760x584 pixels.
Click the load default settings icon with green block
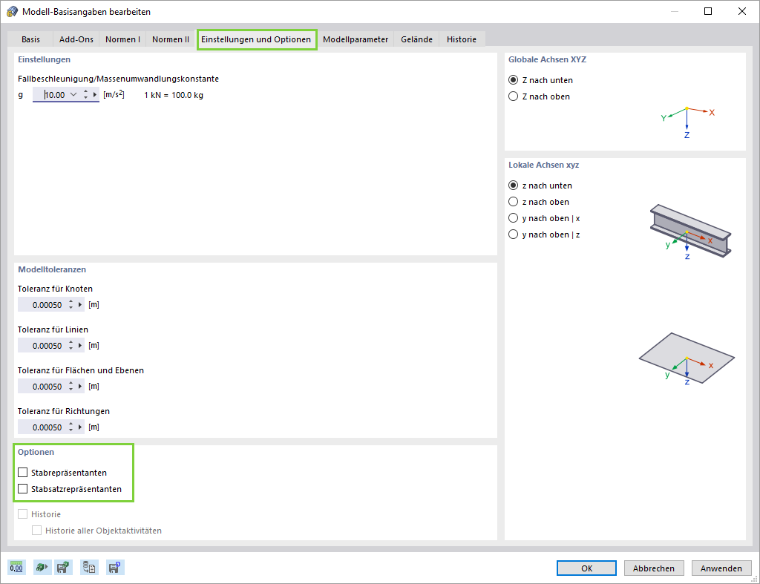coord(41,567)
